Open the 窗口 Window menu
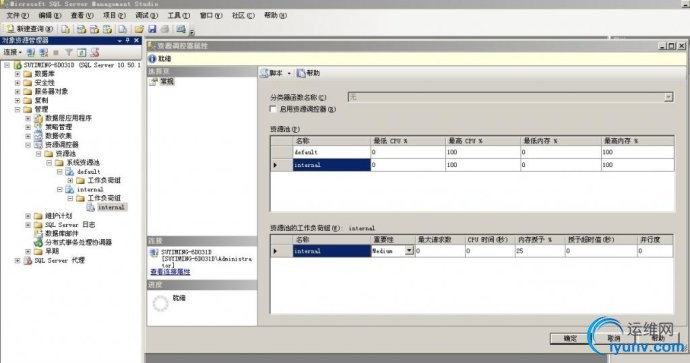 [x=211, y=15]
